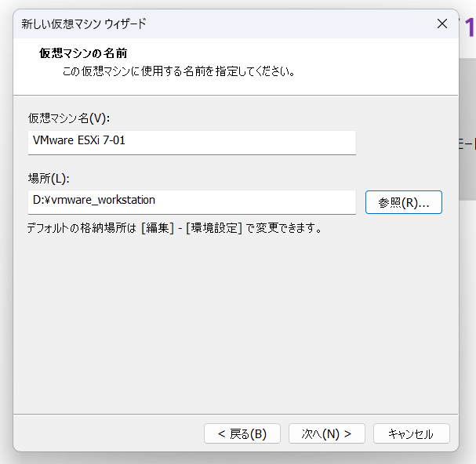The height and width of the screenshot is (464, 476).
Task: Click the bold 仮想マシンの名前 heading
Action: [x=83, y=53]
